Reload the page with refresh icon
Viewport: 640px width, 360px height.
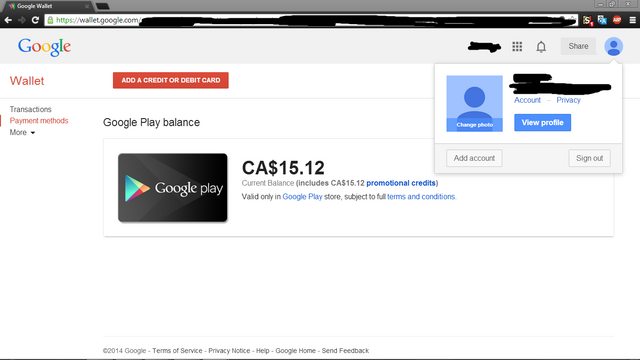coord(36,20)
